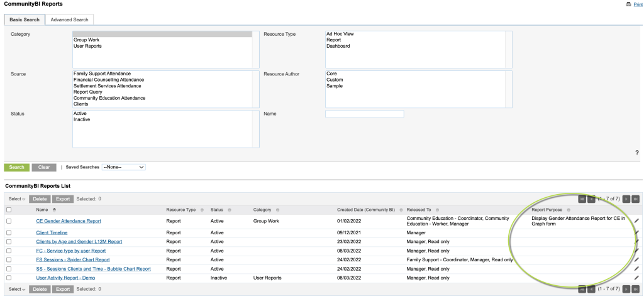This screenshot has height=299, width=644.
Task: Sort by Released To column arrows
Action: pyautogui.click(x=437, y=210)
